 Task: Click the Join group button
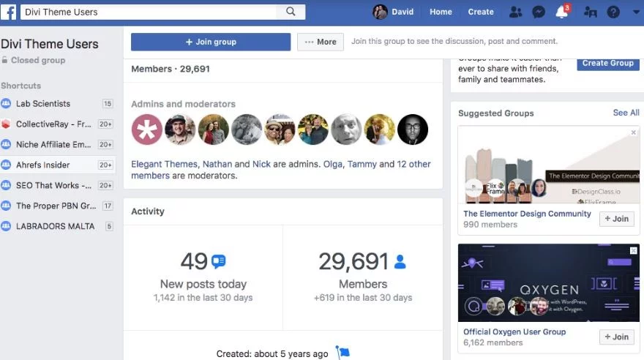pos(211,42)
